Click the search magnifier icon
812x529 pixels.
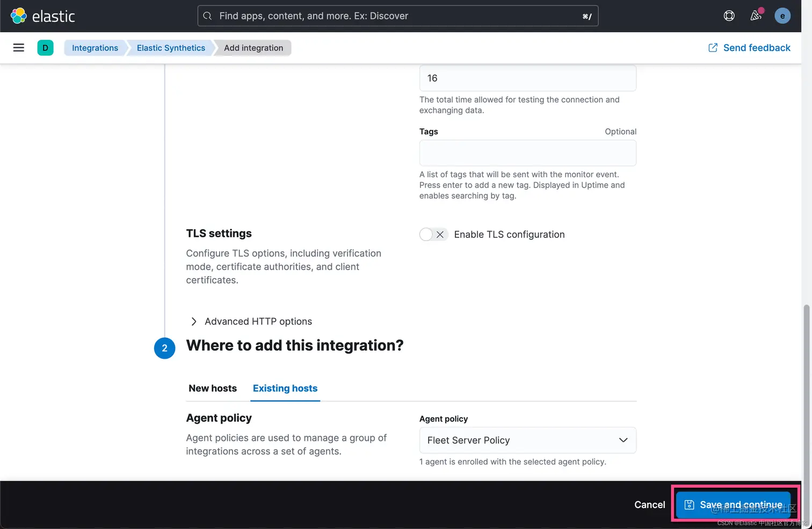coord(207,16)
